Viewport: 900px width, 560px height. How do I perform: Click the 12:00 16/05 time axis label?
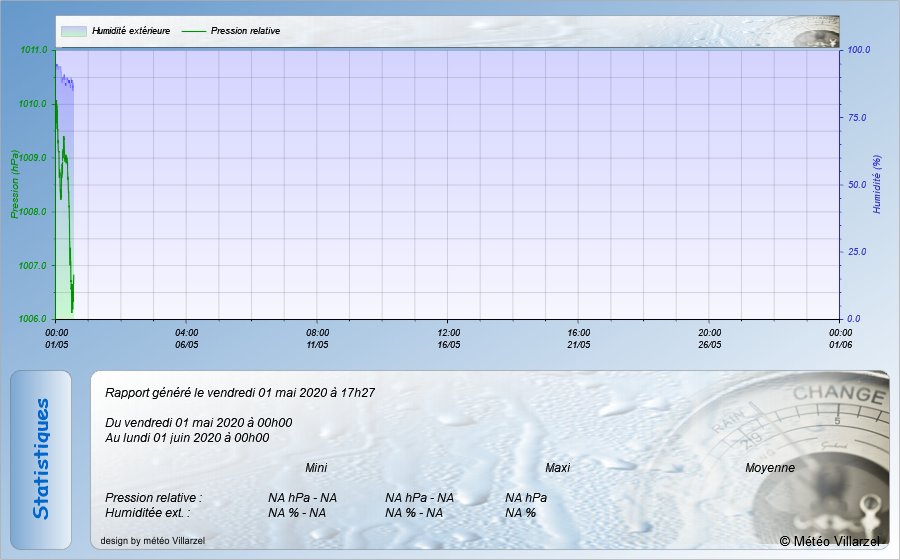pos(448,338)
